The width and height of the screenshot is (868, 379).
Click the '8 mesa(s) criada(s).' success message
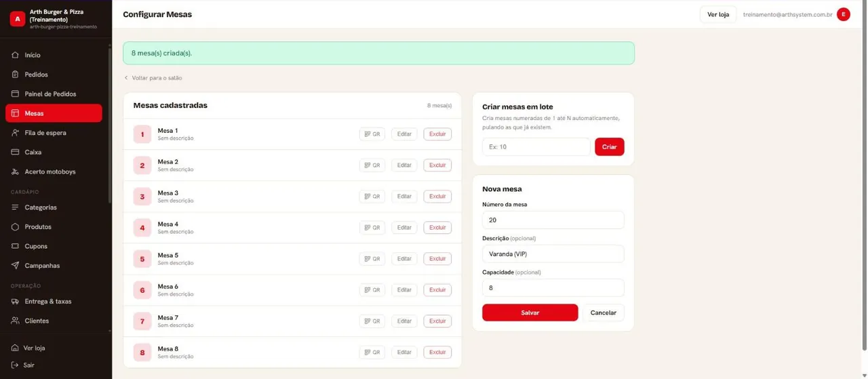(378, 53)
